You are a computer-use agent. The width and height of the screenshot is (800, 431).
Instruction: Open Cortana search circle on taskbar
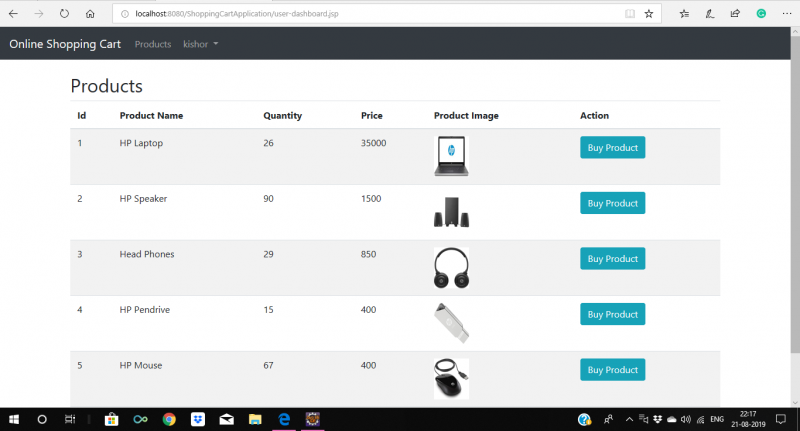coord(42,419)
